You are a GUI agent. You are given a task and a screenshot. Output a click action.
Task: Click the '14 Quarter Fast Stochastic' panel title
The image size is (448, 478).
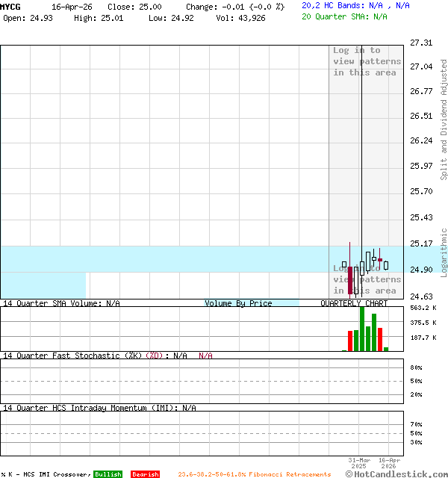(71, 356)
